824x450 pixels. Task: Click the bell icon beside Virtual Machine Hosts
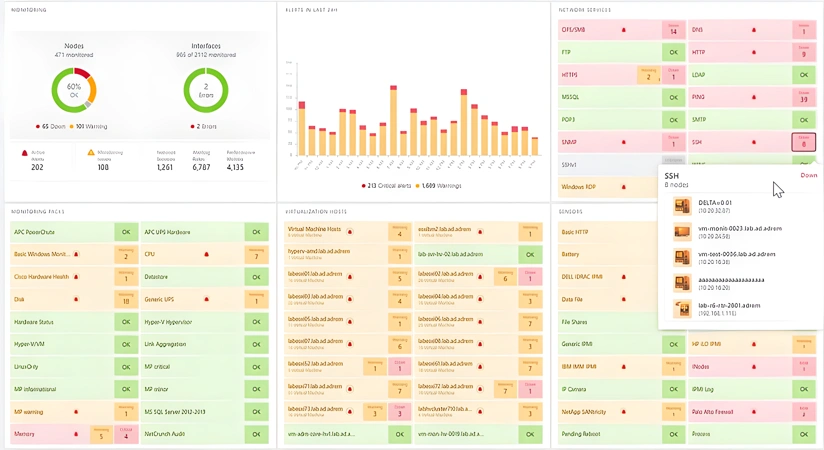(349, 232)
